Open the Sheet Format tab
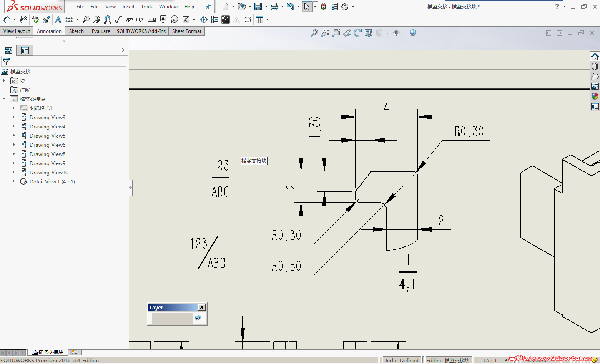 pos(187,31)
